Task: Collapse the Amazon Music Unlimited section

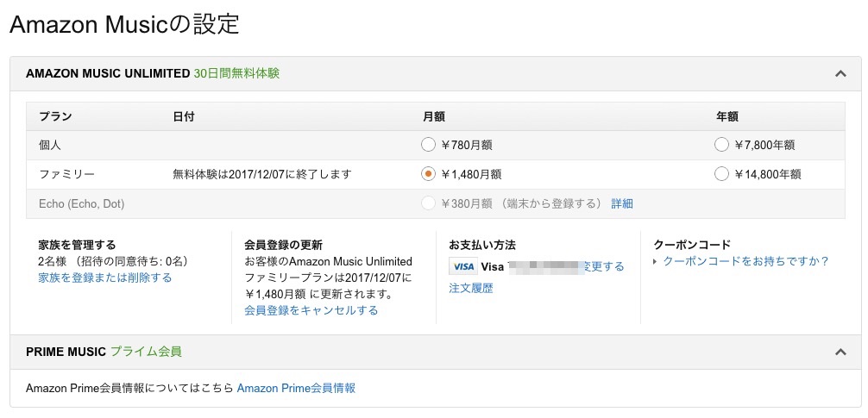Action: (840, 73)
